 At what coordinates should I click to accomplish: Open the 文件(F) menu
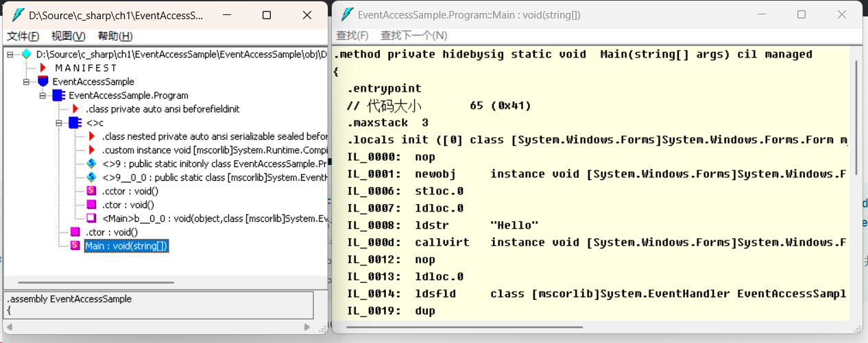click(x=23, y=36)
